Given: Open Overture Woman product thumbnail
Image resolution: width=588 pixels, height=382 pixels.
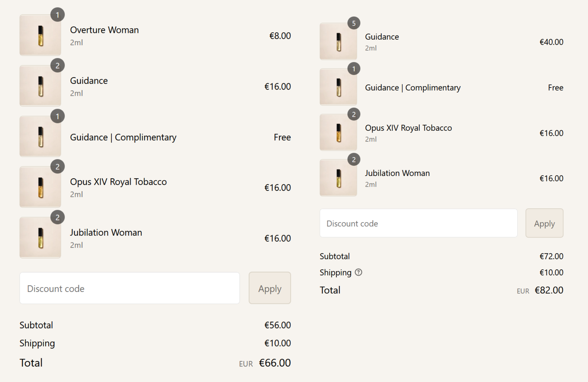Looking at the screenshot, I should point(40,35).
